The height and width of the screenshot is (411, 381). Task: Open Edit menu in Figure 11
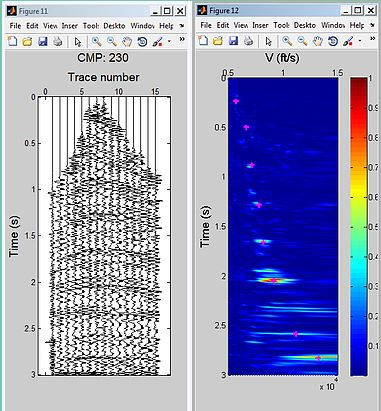[32, 26]
